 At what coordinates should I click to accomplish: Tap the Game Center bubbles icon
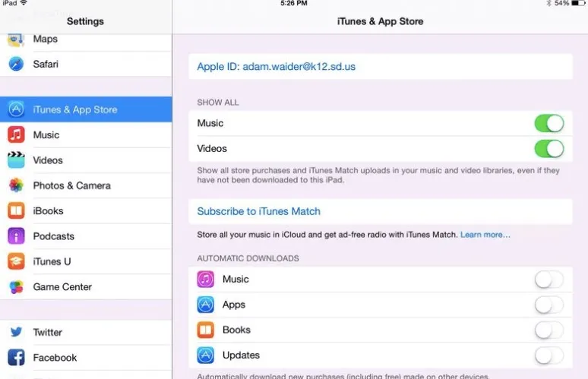pos(16,287)
